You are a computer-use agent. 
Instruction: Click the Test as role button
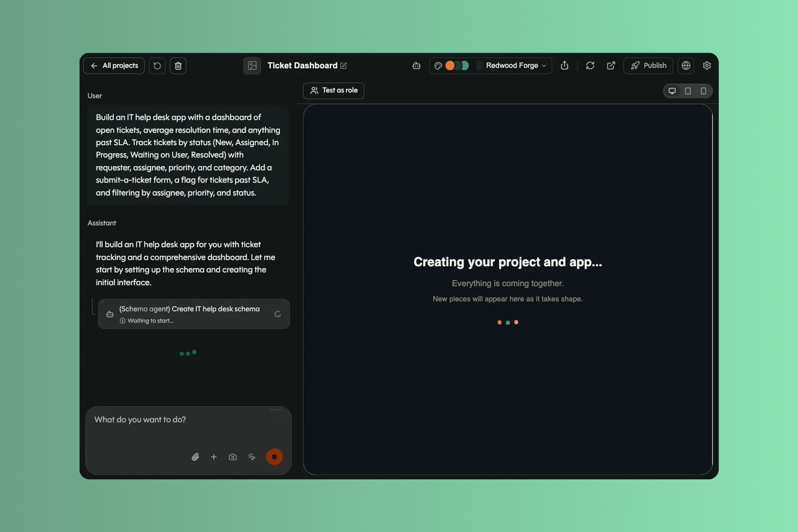coord(334,90)
